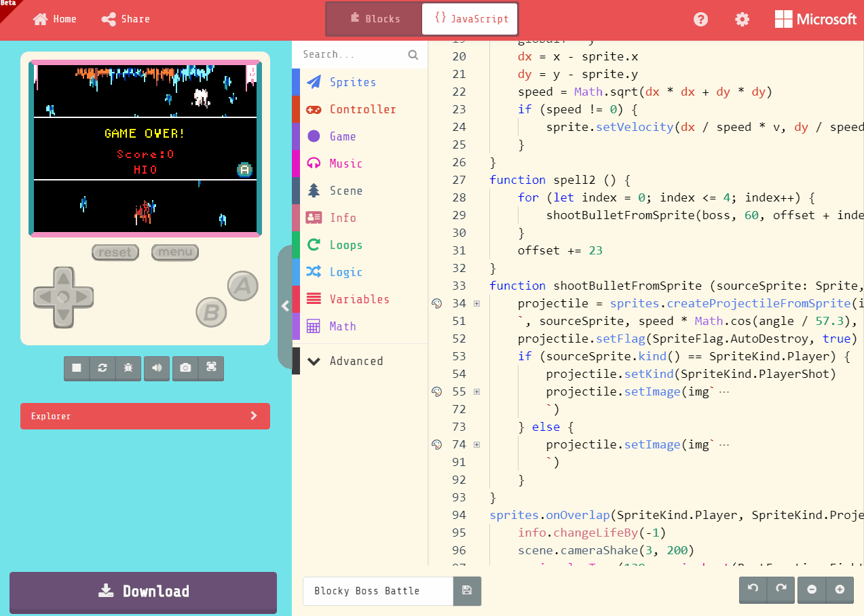Click the Home icon button
Image resolution: width=864 pixels, height=616 pixels.
[x=54, y=19]
